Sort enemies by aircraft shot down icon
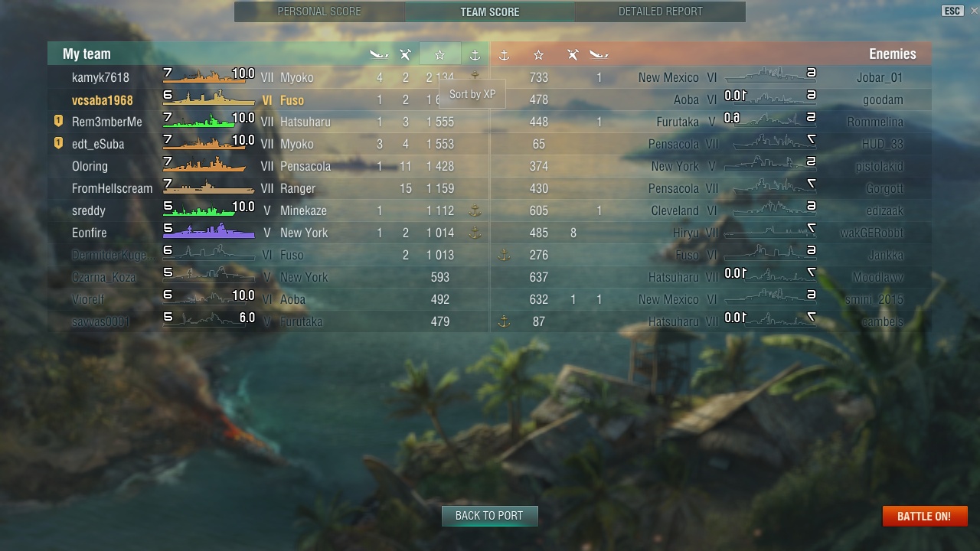The width and height of the screenshot is (980, 551). coord(573,54)
